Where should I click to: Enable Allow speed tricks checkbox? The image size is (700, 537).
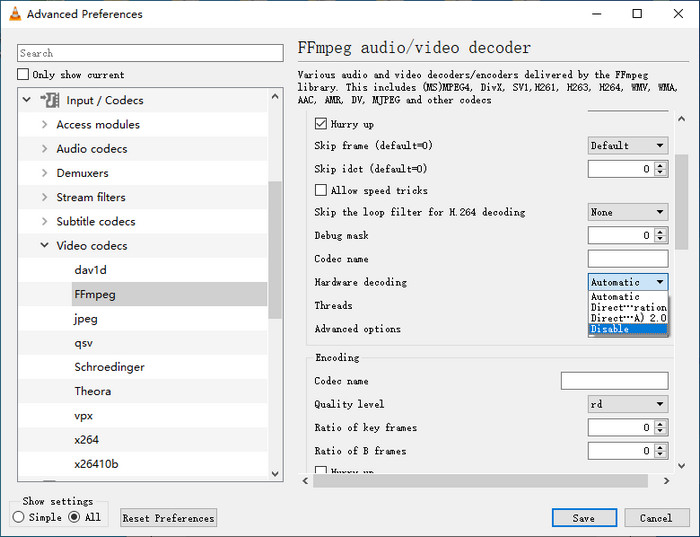[321, 190]
